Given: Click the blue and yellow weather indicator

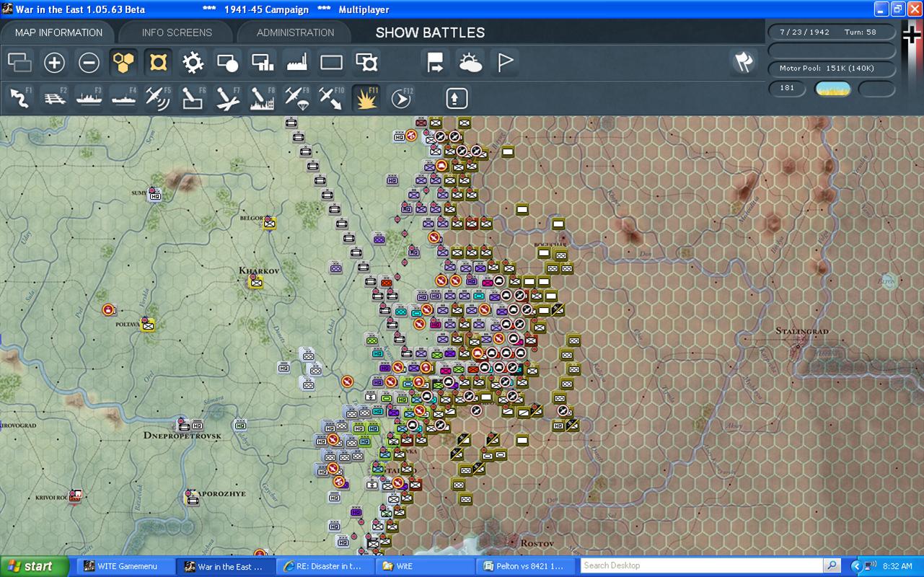Looking at the screenshot, I should [832, 89].
